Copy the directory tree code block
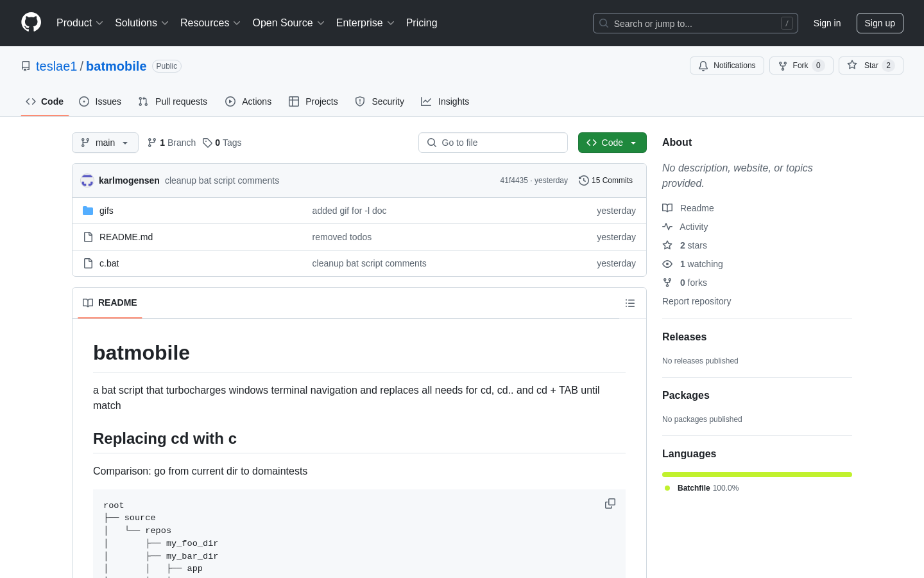Image resolution: width=924 pixels, height=578 pixels. tap(610, 504)
